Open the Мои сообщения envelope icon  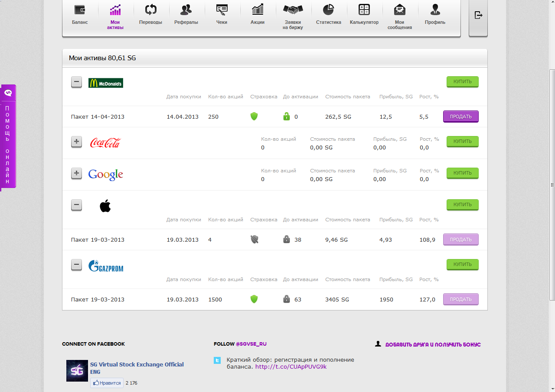399,10
